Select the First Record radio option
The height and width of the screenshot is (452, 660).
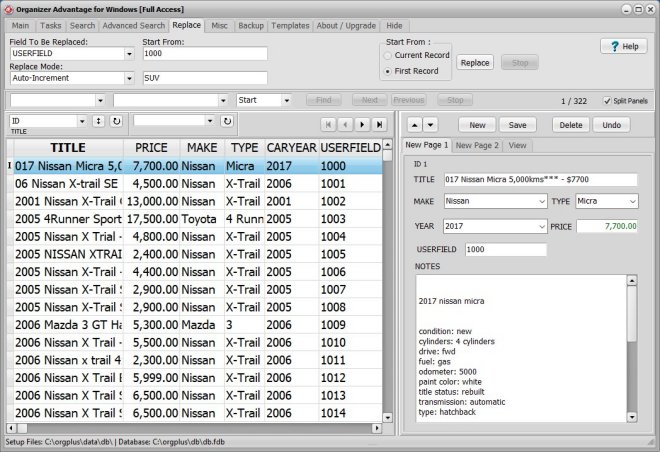[388, 72]
